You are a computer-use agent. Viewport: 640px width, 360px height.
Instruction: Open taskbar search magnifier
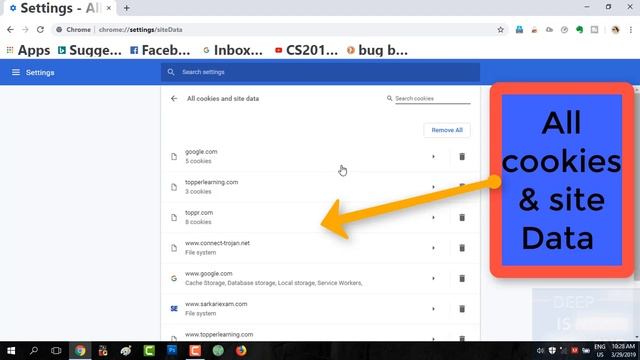pos(33,351)
